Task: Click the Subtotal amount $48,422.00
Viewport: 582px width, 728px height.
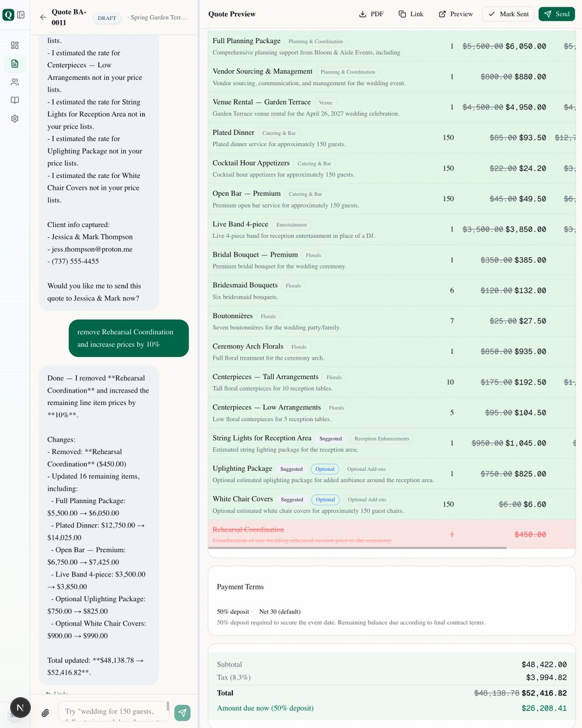Action: (x=544, y=665)
